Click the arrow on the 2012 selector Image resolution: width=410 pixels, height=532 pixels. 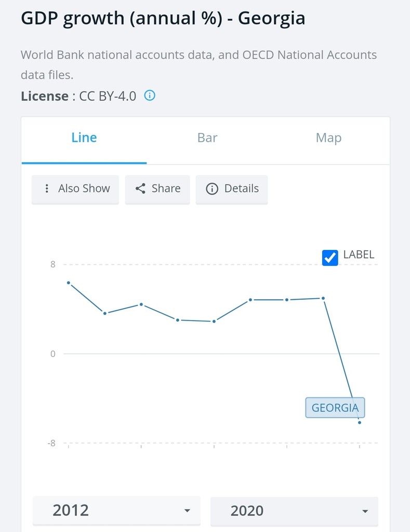pos(187,511)
